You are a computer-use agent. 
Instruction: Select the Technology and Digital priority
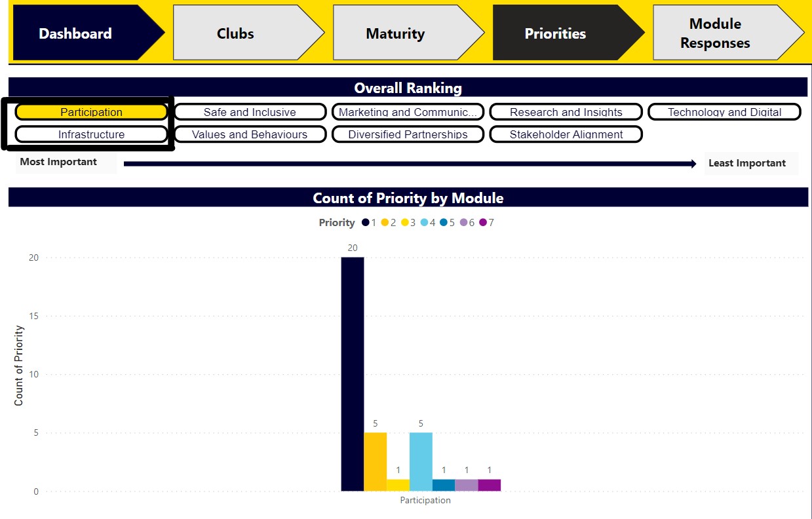724,112
